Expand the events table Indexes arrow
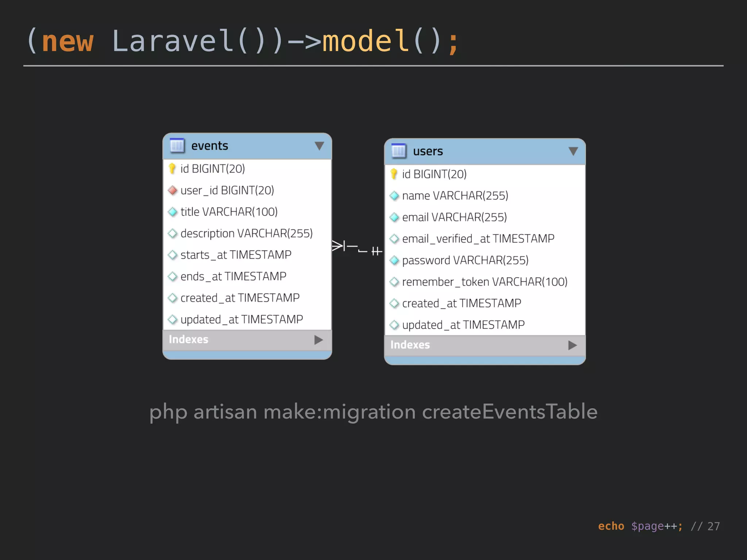 (x=318, y=340)
